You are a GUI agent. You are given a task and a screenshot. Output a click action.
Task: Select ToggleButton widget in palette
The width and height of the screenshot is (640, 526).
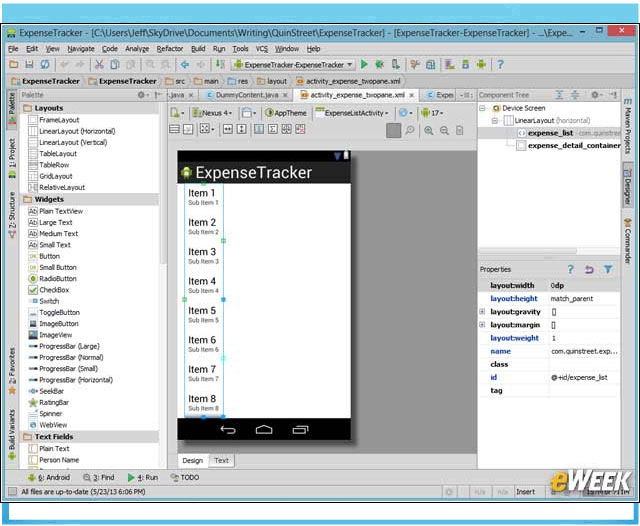(x=54, y=312)
